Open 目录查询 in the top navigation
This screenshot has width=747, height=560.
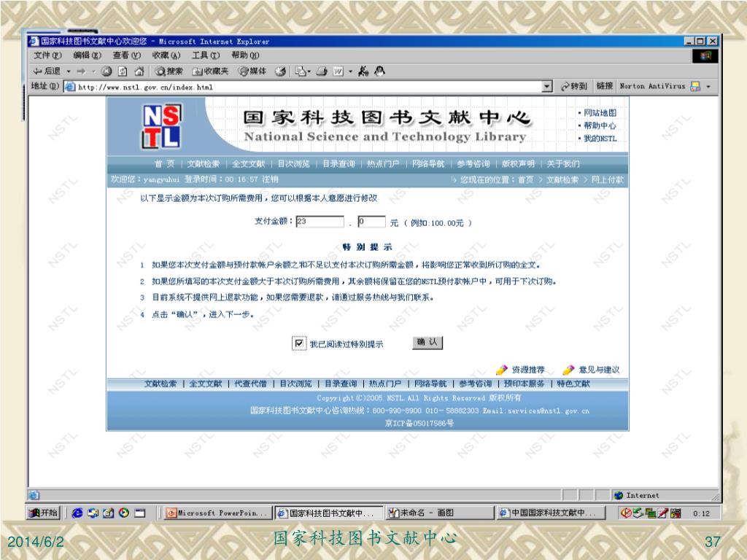(x=338, y=164)
